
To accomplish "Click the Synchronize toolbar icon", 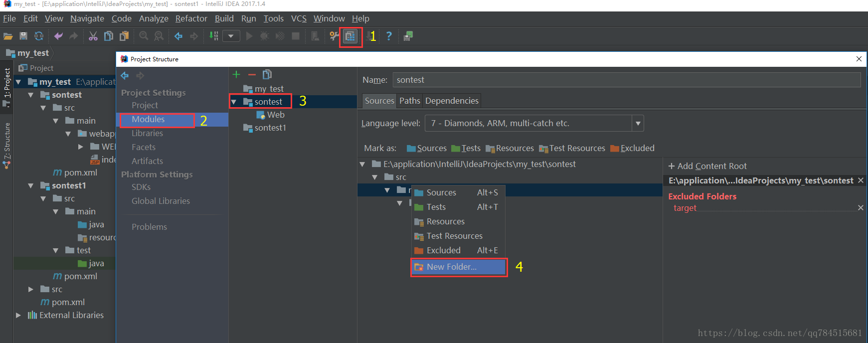I will pyautogui.click(x=39, y=36).
